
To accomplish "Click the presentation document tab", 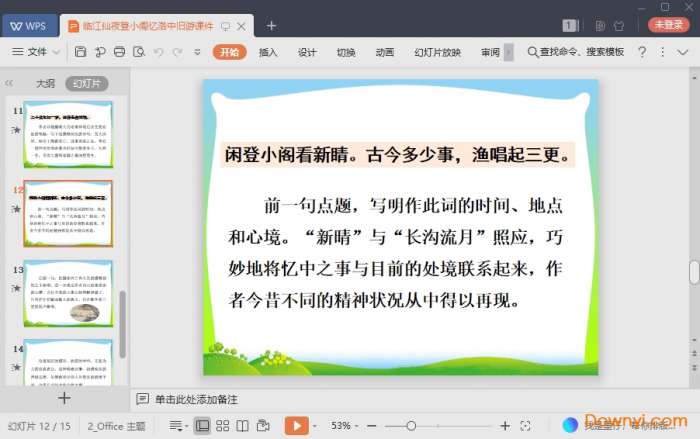I will pos(146,26).
